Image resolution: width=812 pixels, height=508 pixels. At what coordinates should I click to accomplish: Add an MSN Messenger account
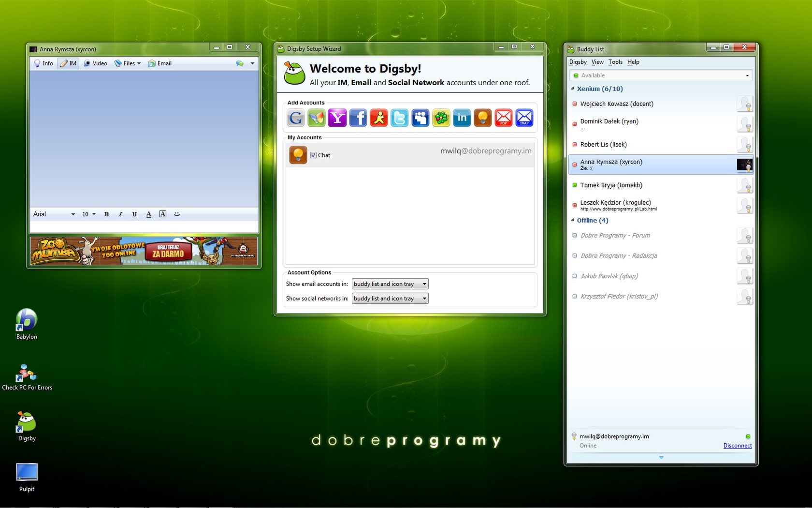tap(317, 118)
